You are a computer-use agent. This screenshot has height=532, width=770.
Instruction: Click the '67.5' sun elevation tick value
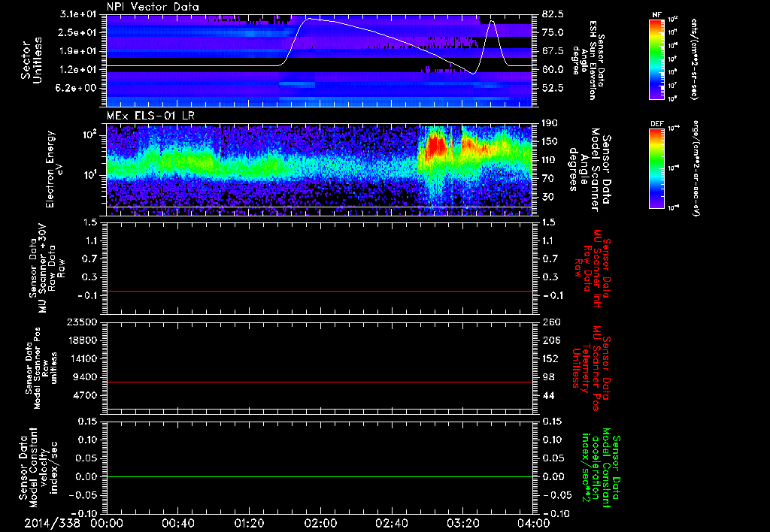pyautogui.click(x=553, y=51)
